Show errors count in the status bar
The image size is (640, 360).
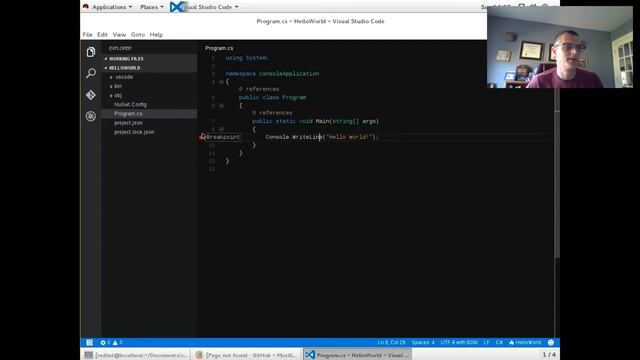[105, 342]
